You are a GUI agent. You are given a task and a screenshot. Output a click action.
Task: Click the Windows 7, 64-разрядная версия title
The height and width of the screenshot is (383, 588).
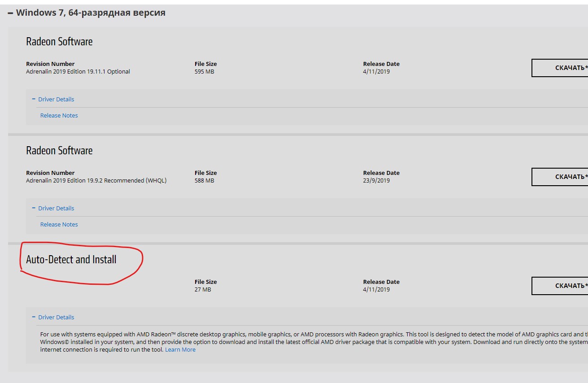(x=91, y=13)
